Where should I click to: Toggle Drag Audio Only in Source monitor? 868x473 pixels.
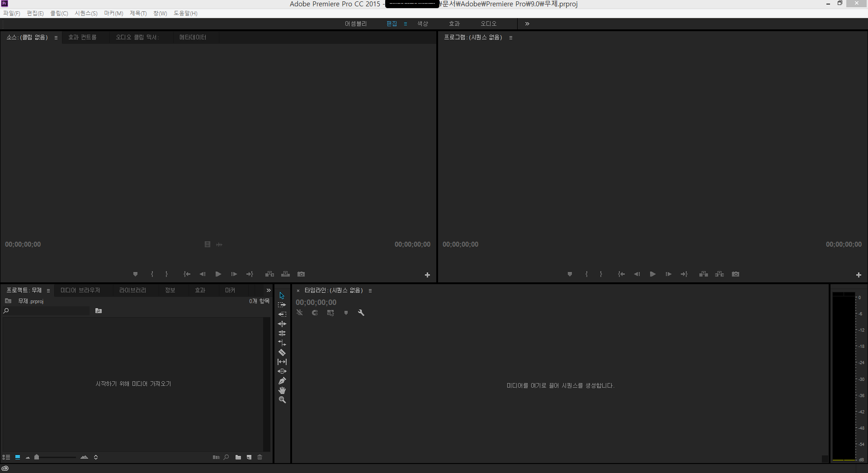[x=219, y=244]
